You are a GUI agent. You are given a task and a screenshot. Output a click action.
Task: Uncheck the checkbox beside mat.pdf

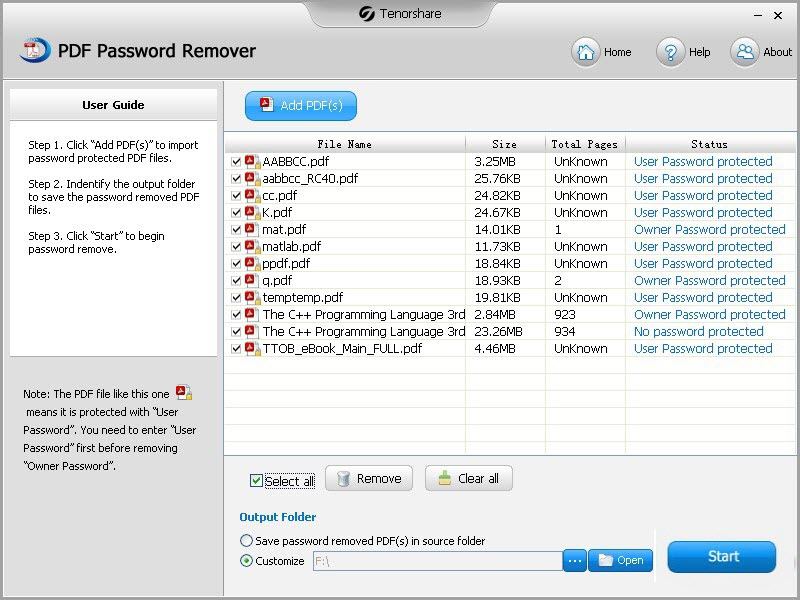pyautogui.click(x=237, y=229)
